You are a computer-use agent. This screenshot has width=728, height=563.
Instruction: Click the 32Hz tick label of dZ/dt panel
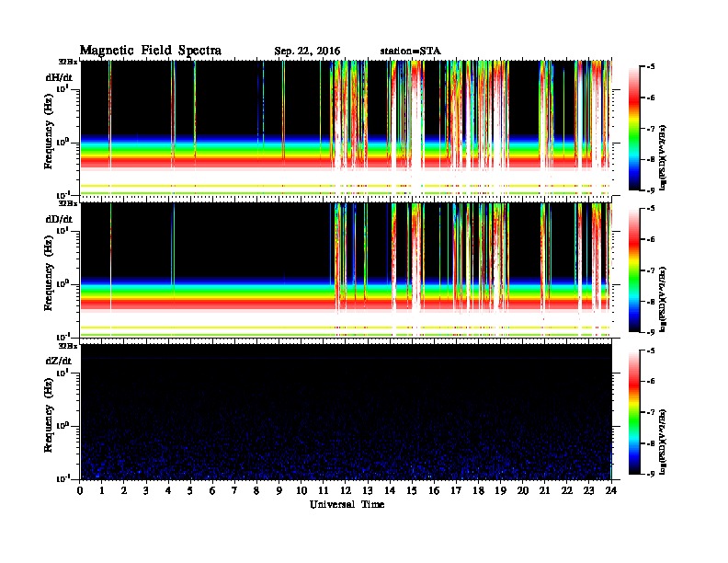click(x=68, y=346)
